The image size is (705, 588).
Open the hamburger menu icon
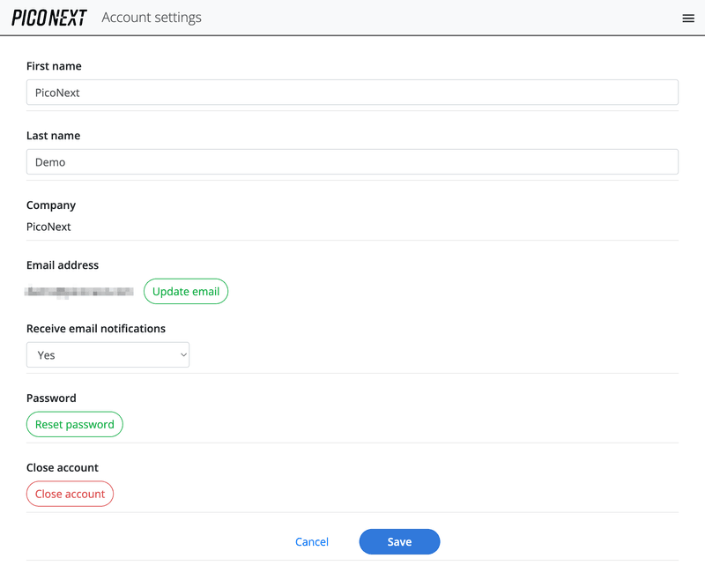[x=688, y=19]
